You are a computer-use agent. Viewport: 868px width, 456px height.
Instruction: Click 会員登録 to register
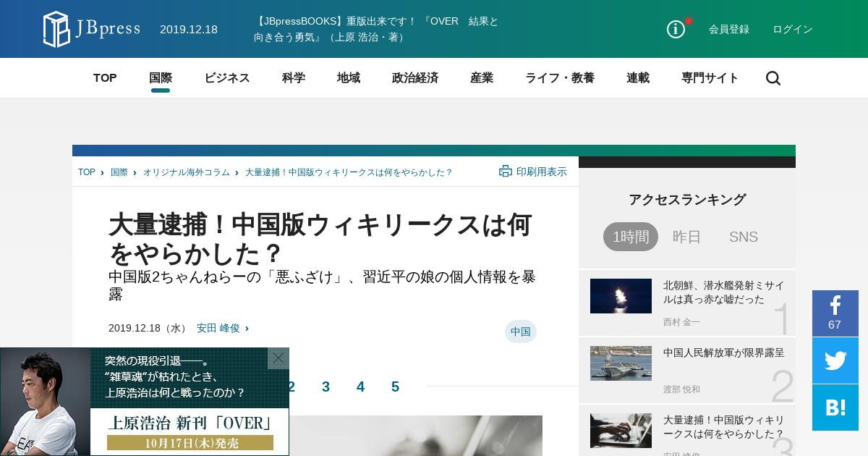point(729,29)
